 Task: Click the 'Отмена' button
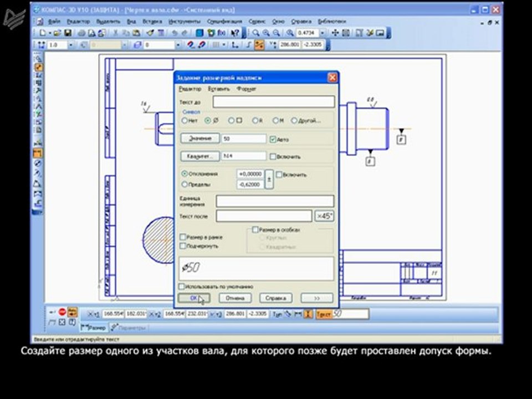click(x=235, y=298)
